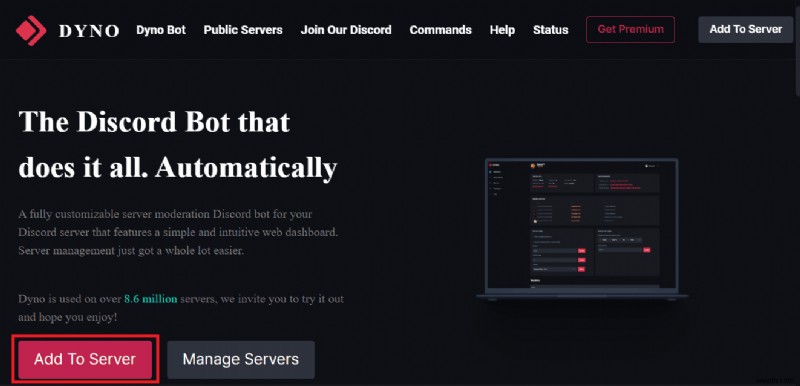This screenshot has height=386, width=800.
Task: Click the Get Premium button
Action: tap(630, 30)
